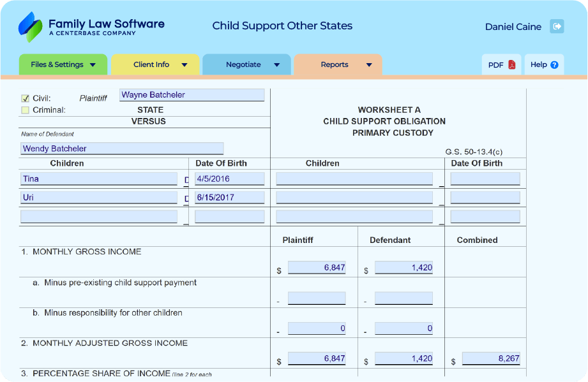Click the date of birth field 6/15/2017
This screenshot has width=588, height=382.
pyautogui.click(x=229, y=198)
